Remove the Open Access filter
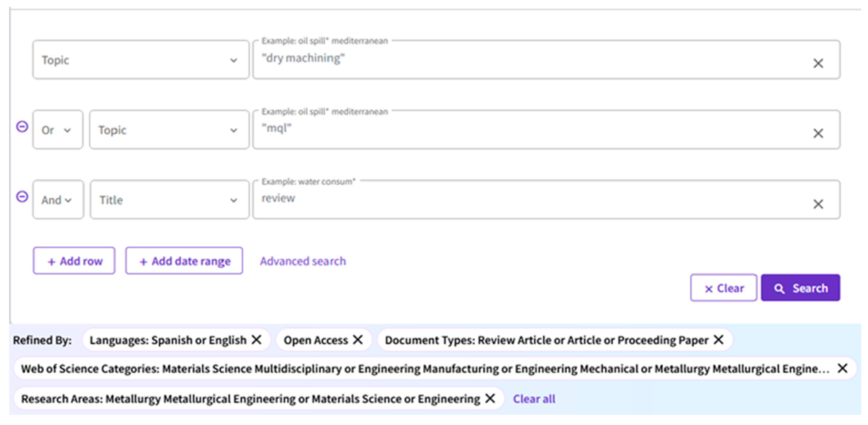This screenshot has width=868, height=425. (x=358, y=340)
